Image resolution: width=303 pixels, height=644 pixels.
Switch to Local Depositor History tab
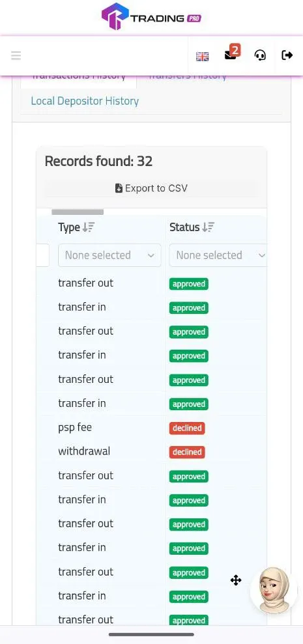pyautogui.click(x=85, y=101)
